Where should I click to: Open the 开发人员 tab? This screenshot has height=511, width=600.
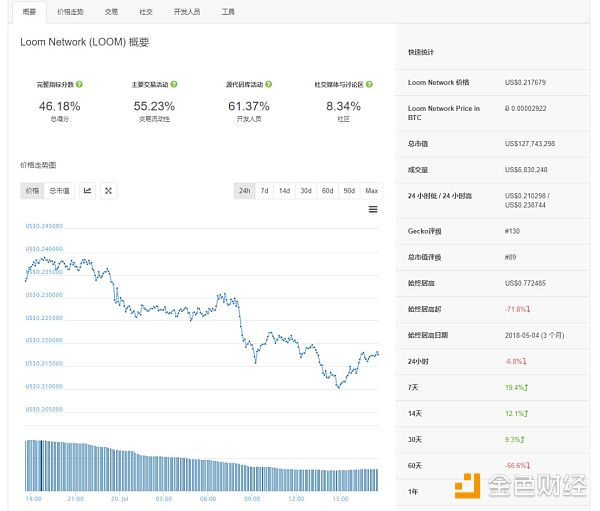pyautogui.click(x=187, y=12)
